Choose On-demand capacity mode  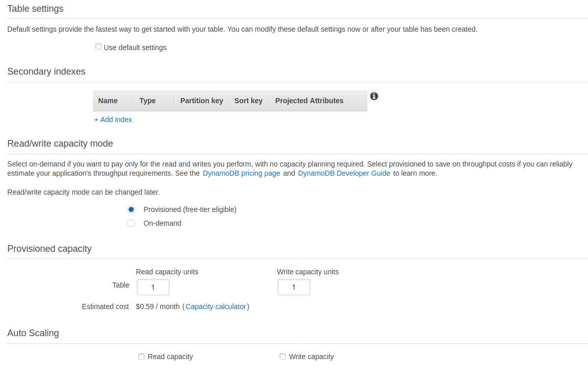click(x=131, y=223)
